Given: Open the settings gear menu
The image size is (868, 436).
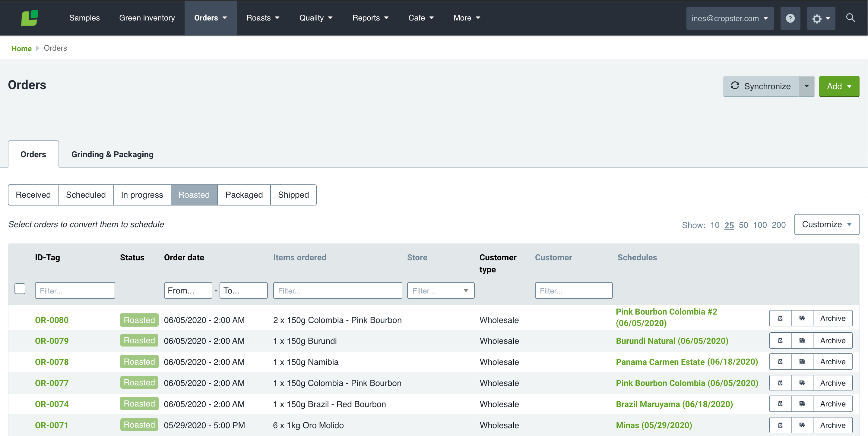Looking at the screenshot, I should click(x=821, y=18).
